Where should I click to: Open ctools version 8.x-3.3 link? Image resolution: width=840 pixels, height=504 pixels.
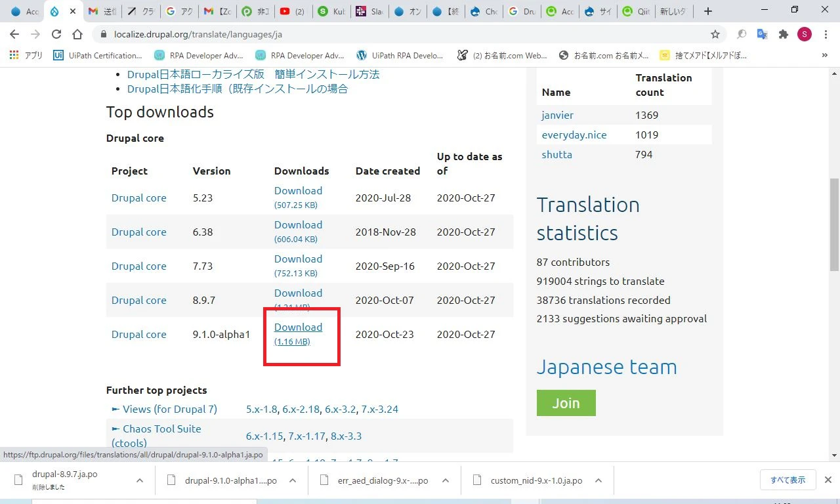346,436
